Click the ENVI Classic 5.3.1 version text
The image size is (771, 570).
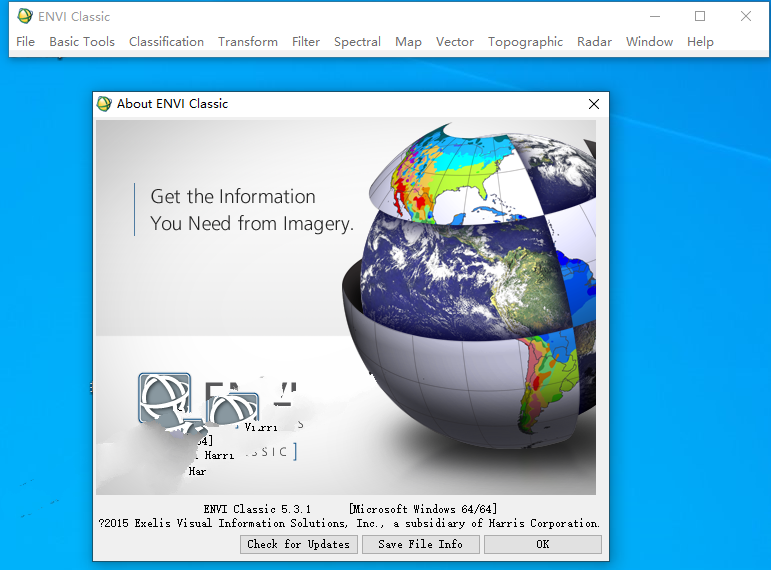[x=257, y=509]
